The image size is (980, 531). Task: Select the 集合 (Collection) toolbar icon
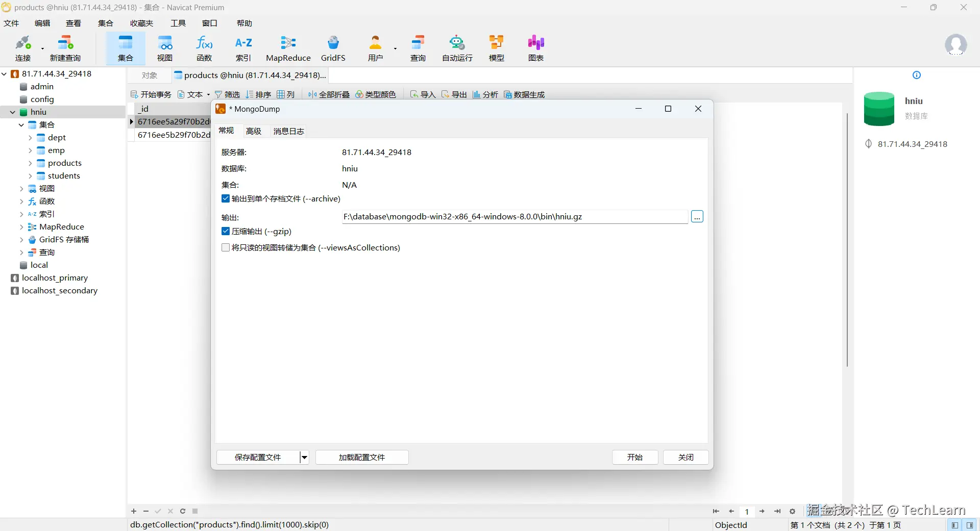126,48
